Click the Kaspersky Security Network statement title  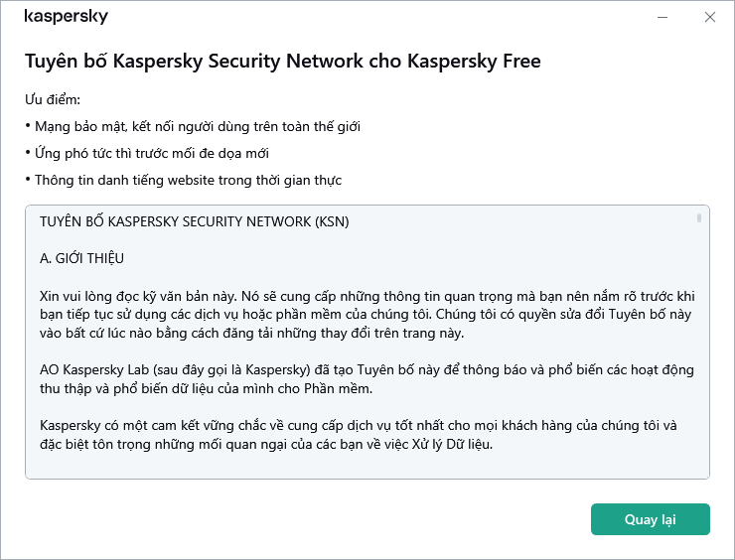coord(282,61)
